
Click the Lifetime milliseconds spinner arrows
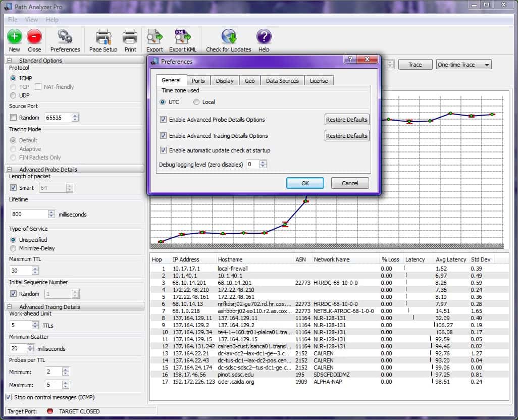(51, 214)
